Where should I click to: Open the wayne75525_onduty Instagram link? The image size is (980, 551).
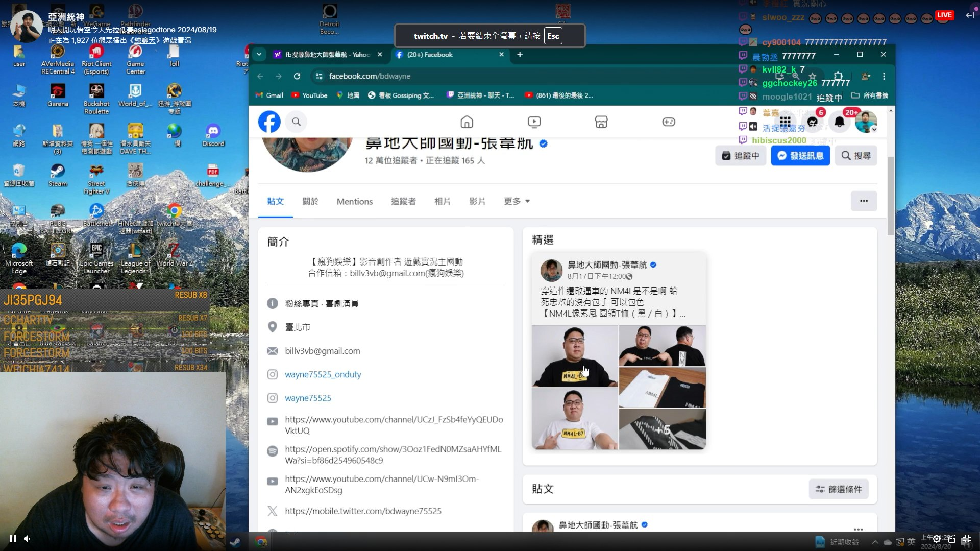pyautogui.click(x=323, y=374)
